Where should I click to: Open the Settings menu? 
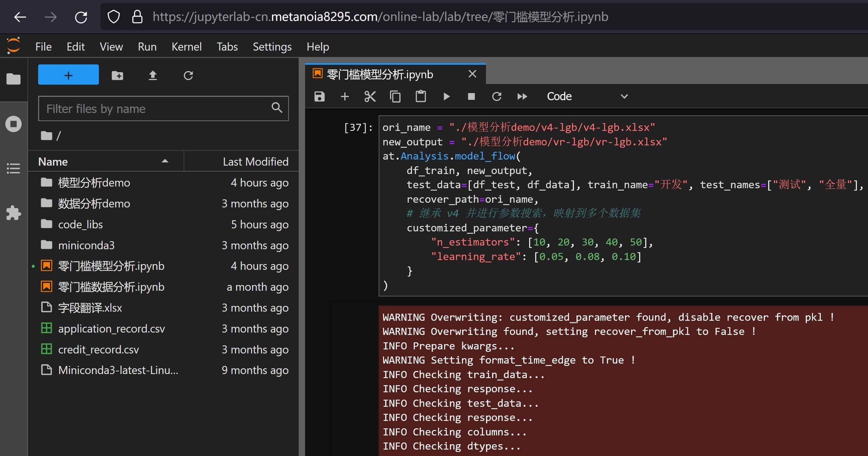point(272,47)
